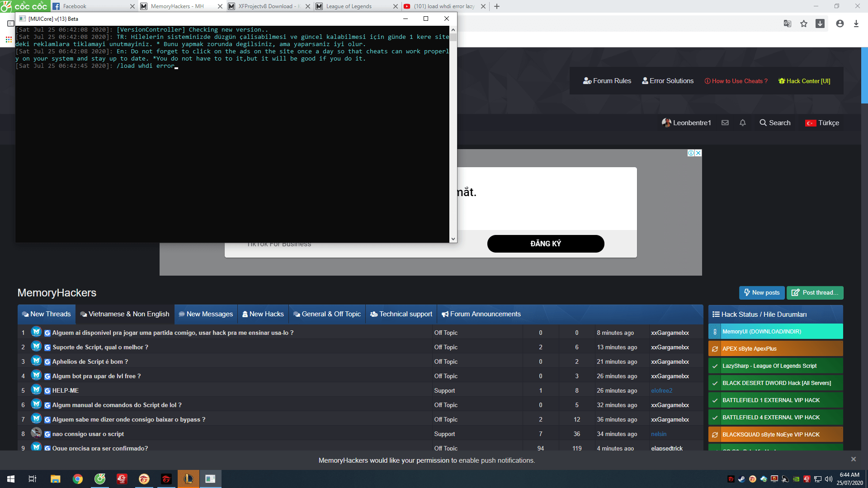This screenshot has height=488, width=868.
Task: Open the elofree2 user profile link
Action: 661,391
